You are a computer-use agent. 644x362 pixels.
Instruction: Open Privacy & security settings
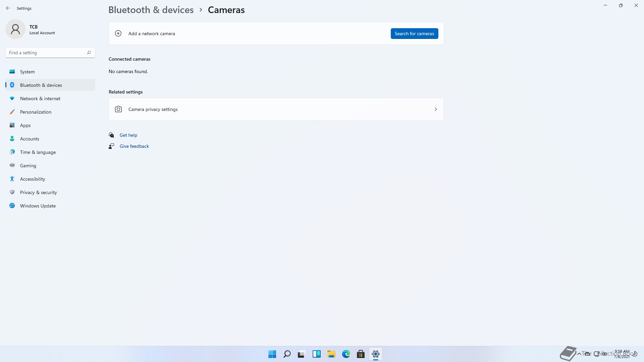(x=50, y=192)
